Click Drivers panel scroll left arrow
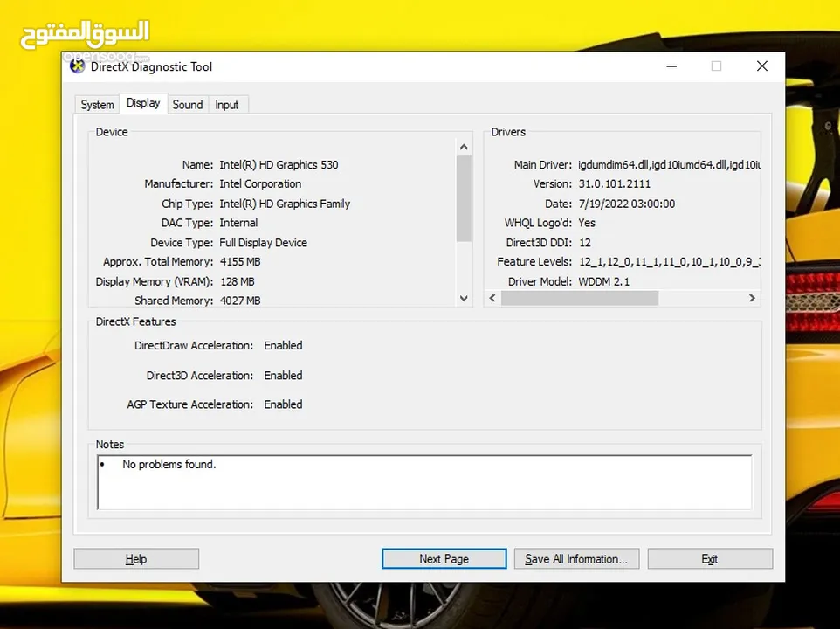Screen dimensions: 840x629 (x=492, y=298)
